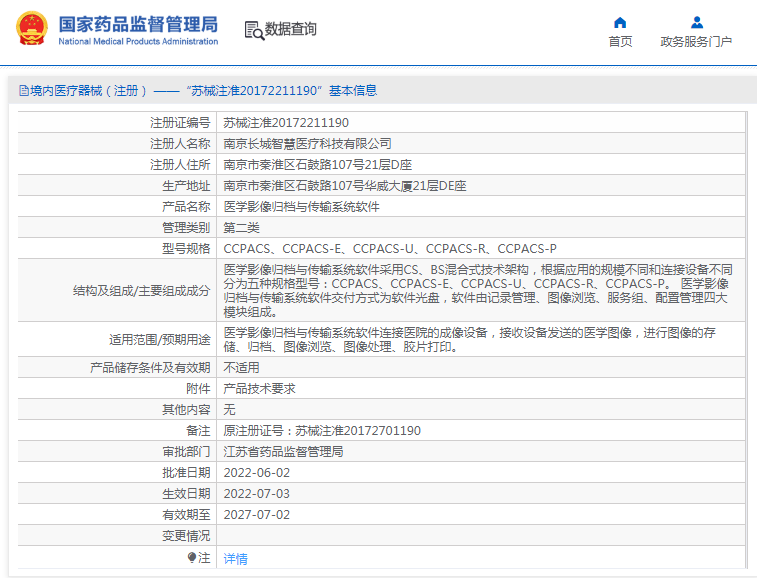The image size is (757, 578).
Task: Click the 批准日期 label
Action: click(x=186, y=473)
